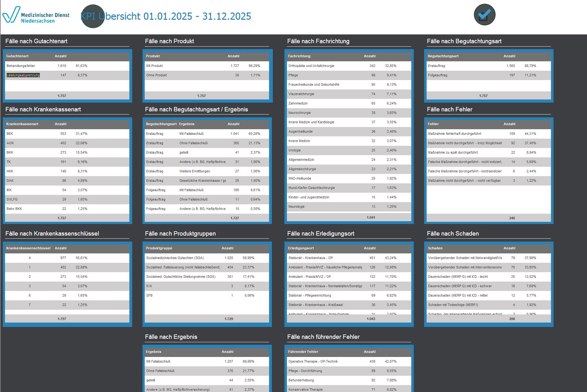This screenshot has height=392, width=587.
Task: Click the round checkmark icon in header
Action: (484, 15)
